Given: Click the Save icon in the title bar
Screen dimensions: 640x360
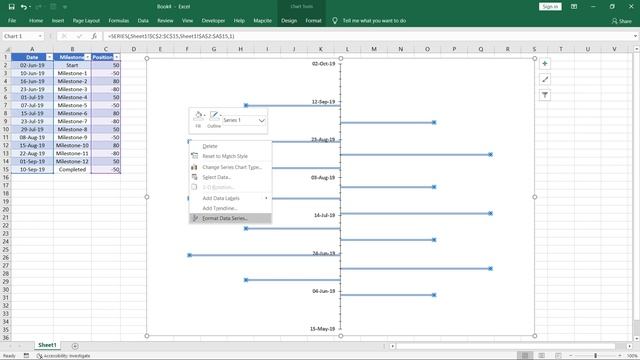Looking at the screenshot, I should click(x=11, y=7).
